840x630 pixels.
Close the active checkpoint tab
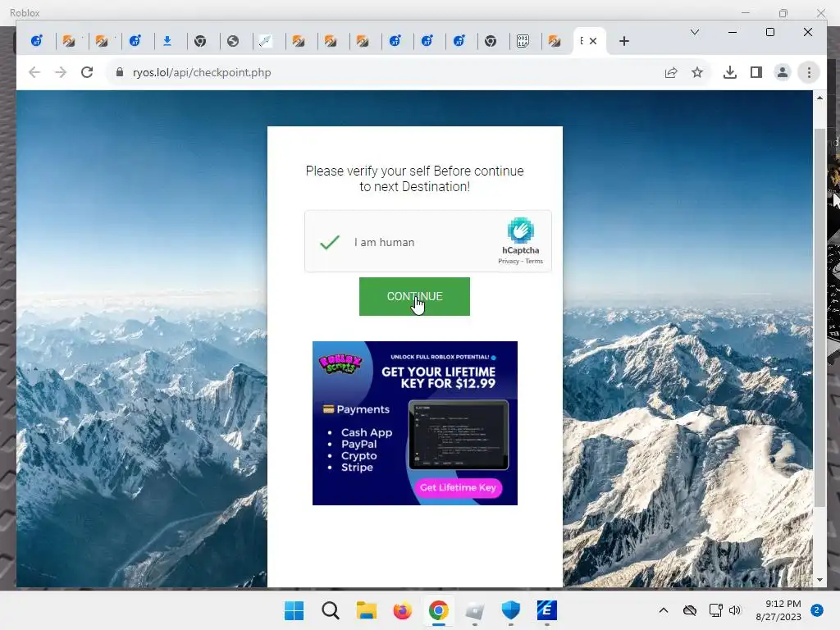593,41
